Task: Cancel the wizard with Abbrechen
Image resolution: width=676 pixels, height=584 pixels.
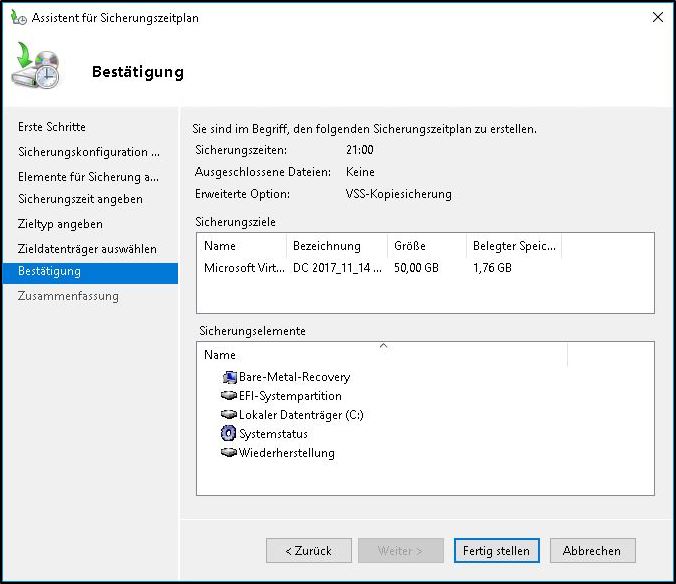Action: [592, 550]
